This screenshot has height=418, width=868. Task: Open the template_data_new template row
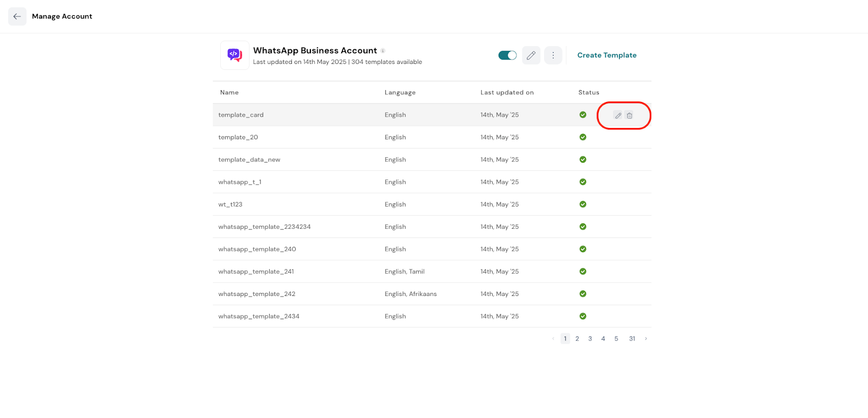pyautogui.click(x=249, y=160)
